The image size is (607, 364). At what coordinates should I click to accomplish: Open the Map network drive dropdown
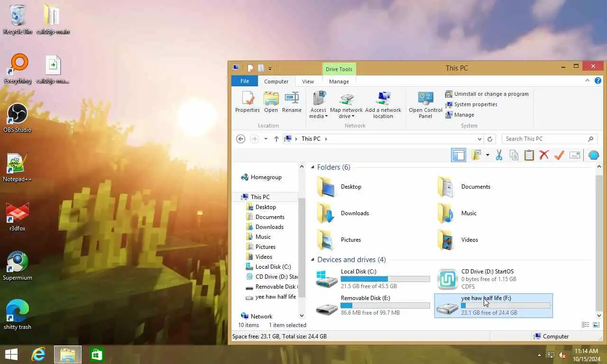pyautogui.click(x=346, y=105)
